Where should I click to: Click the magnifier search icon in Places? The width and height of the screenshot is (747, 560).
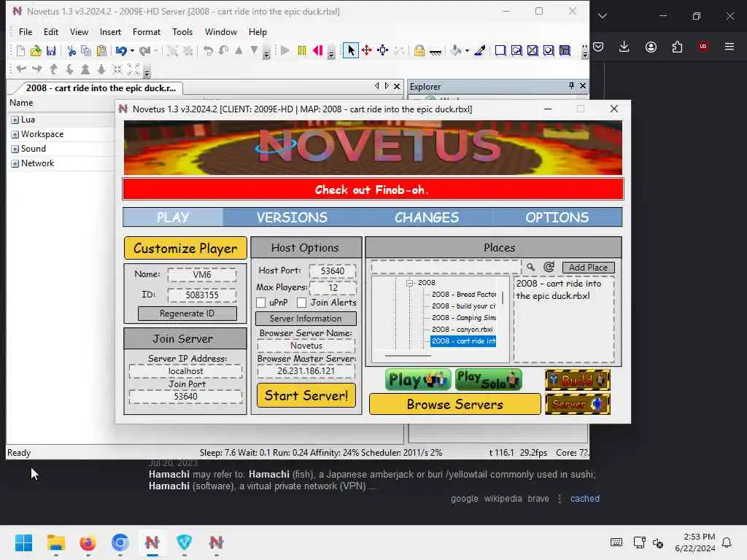click(x=530, y=267)
